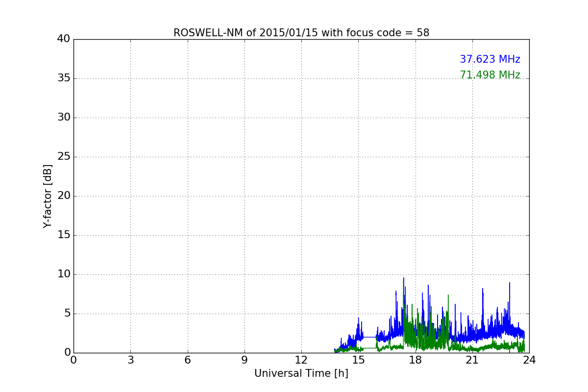Click the y-axis tick value 25
Image resolution: width=588 pixels, height=392 pixels.
tap(64, 157)
